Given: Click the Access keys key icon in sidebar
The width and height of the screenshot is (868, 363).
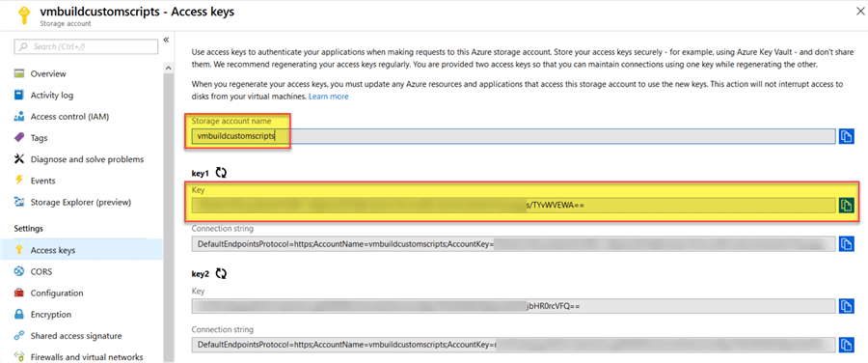Looking at the screenshot, I should click(19, 250).
